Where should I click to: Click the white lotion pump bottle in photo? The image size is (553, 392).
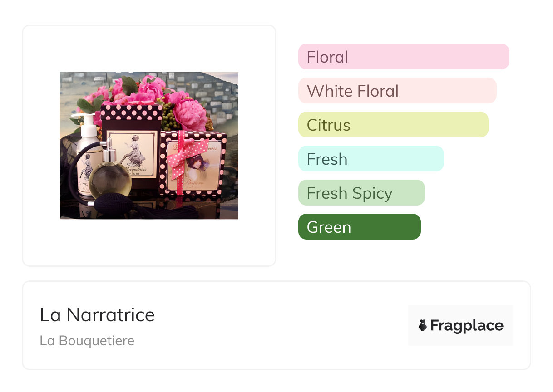(x=86, y=154)
